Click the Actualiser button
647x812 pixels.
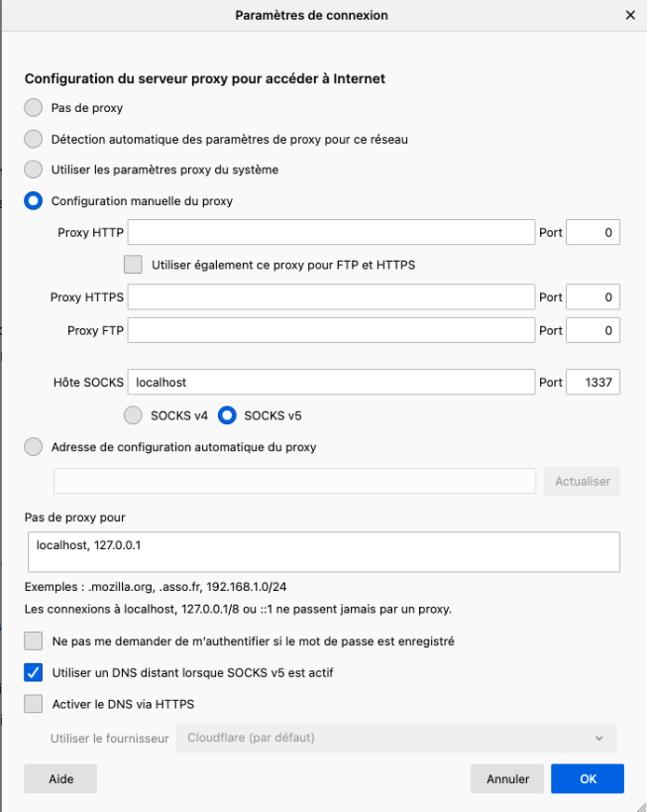tap(582, 481)
